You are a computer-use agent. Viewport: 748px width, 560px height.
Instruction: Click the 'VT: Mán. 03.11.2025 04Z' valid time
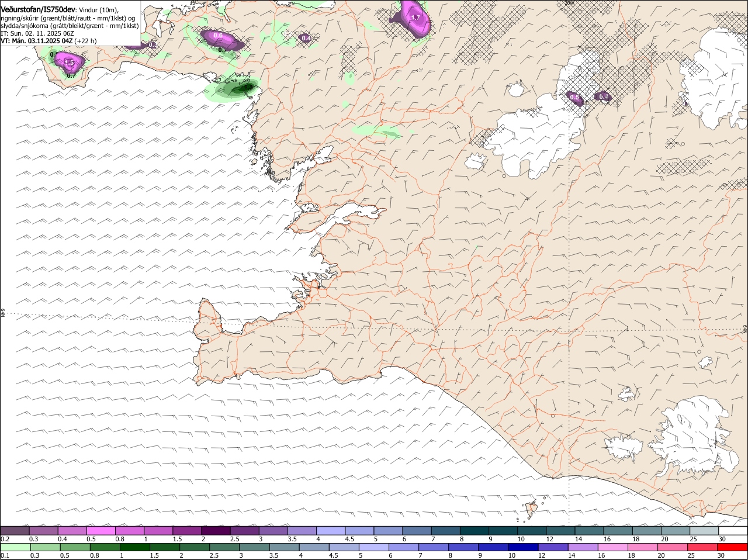37,41
